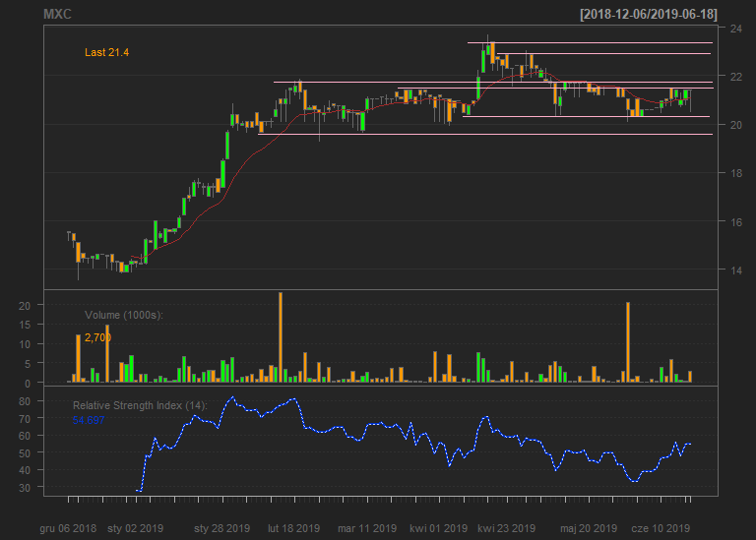
Task: Click the 'cze 10 2019' date label
Action: [x=661, y=528]
